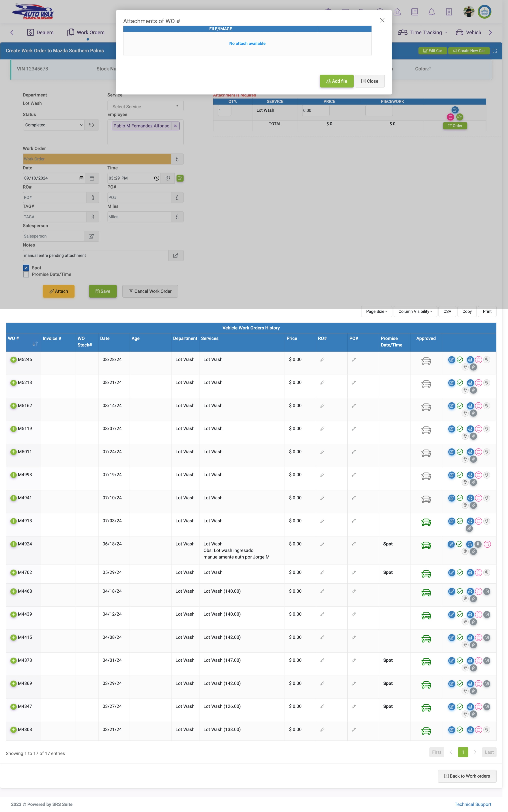508x812 pixels.
Task: Delete work order M5162 with trash icon
Action: [478, 406]
